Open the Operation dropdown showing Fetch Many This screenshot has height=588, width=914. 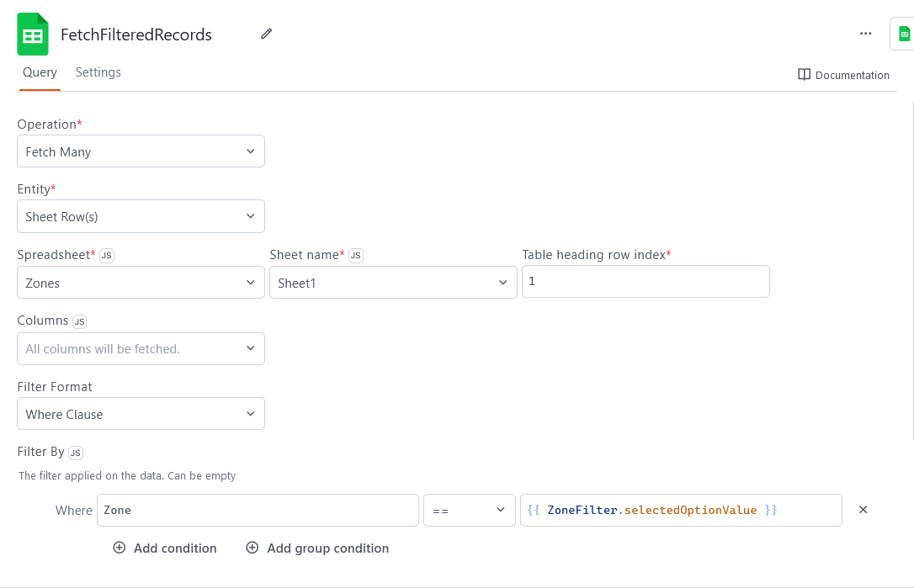[141, 151]
